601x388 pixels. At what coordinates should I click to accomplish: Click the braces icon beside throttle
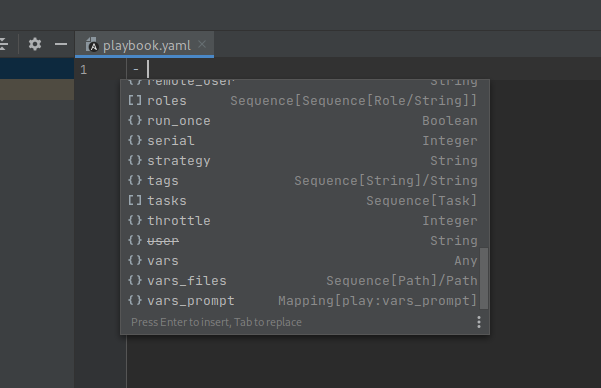(x=135, y=220)
